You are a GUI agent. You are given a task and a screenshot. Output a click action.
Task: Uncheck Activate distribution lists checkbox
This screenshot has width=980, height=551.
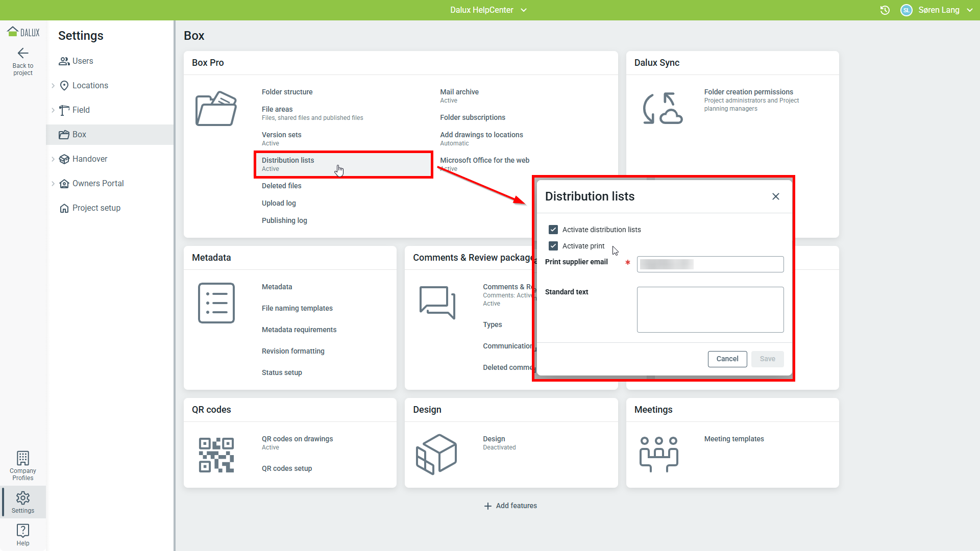(x=553, y=230)
